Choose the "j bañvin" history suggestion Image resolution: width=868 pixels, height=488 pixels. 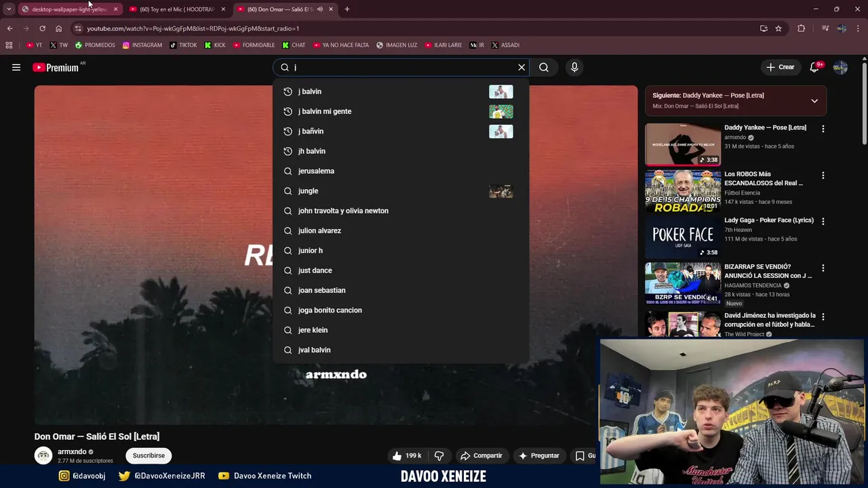401,131
